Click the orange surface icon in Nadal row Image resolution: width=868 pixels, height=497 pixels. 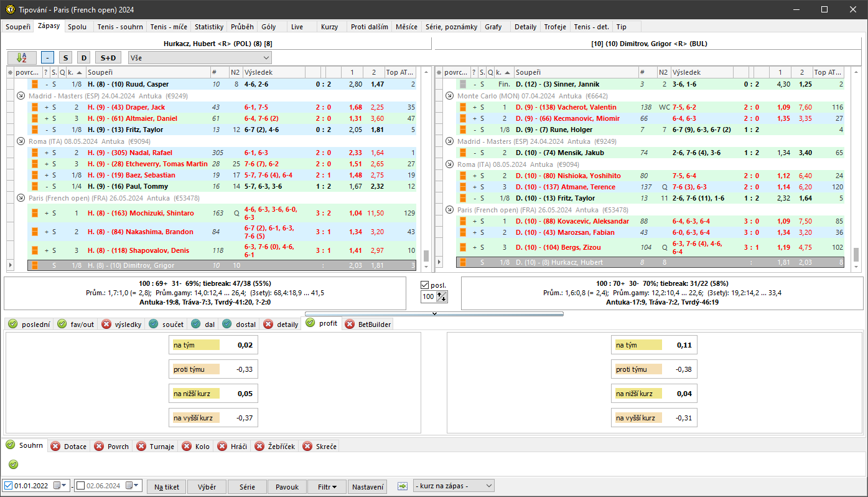pos(35,153)
